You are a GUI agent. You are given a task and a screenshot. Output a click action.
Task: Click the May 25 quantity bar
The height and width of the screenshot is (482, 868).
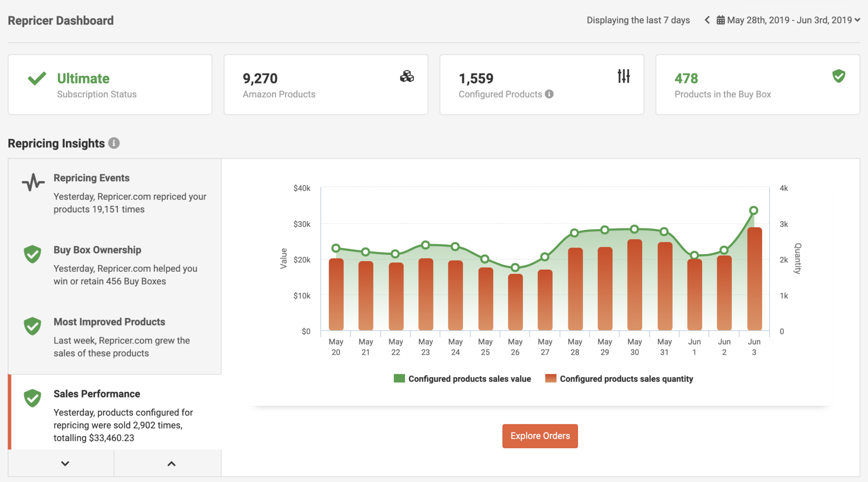(486, 299)
